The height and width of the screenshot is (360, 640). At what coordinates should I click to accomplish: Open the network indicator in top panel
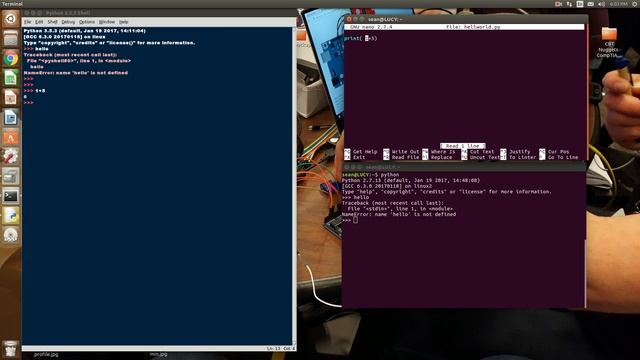569,4
